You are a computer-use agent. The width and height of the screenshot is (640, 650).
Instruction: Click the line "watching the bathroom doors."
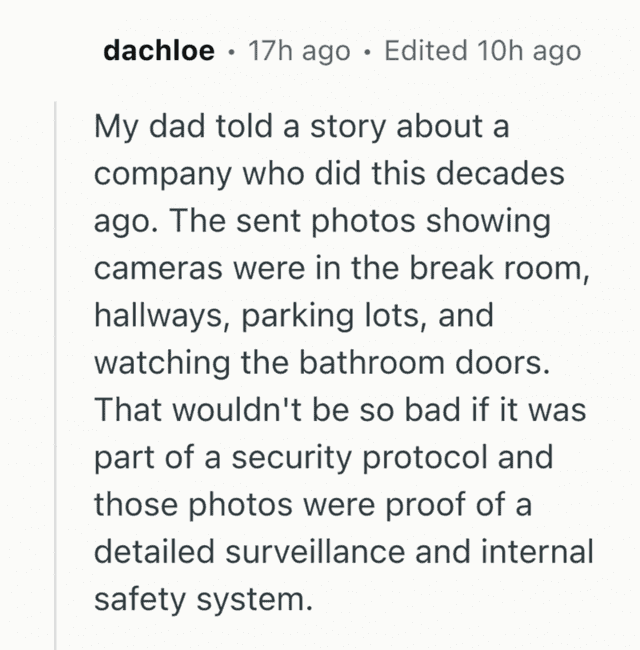click(322, 363)
